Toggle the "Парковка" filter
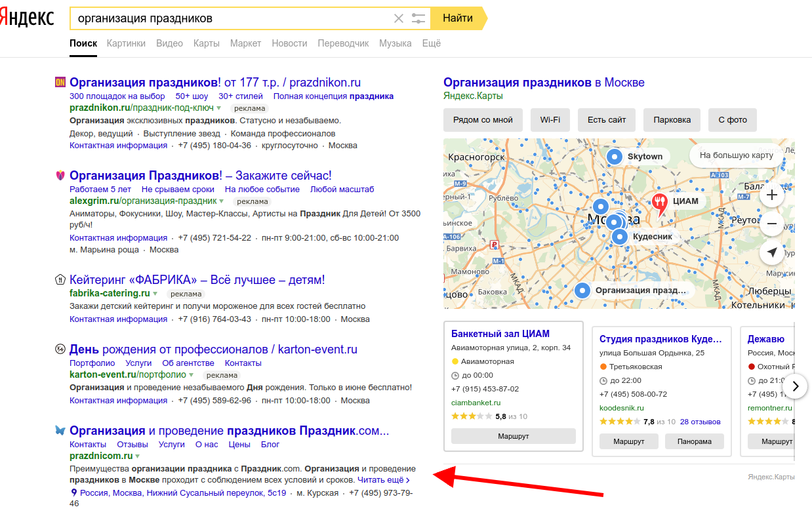 [672, 120]
